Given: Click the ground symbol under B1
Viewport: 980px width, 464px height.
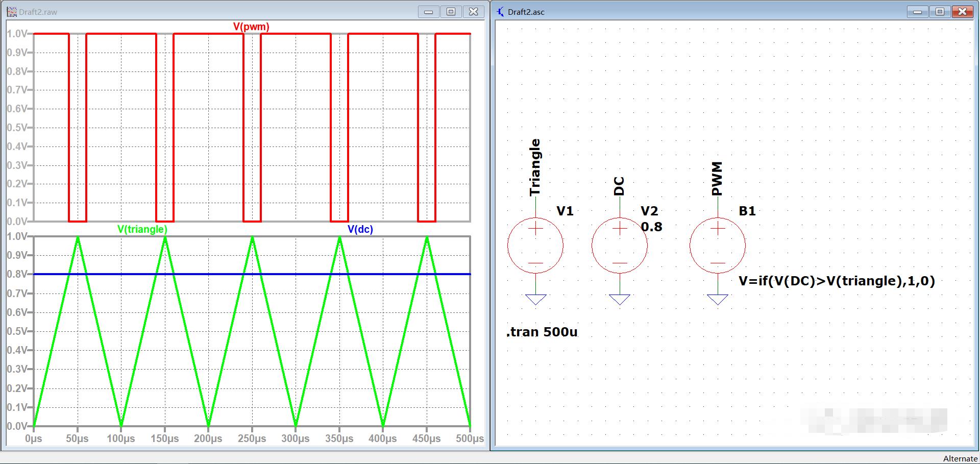Looking at the screenshot, I should (718, 300).
